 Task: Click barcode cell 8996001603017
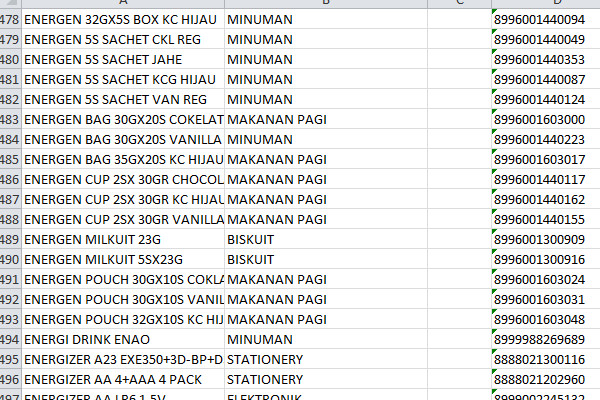[x=546, y=159]
